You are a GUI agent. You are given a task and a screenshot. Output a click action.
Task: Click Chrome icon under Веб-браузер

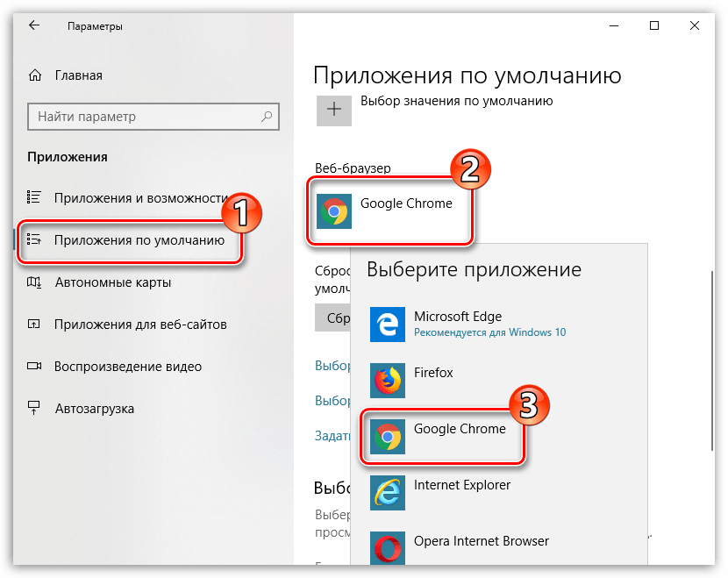[334, 211]
